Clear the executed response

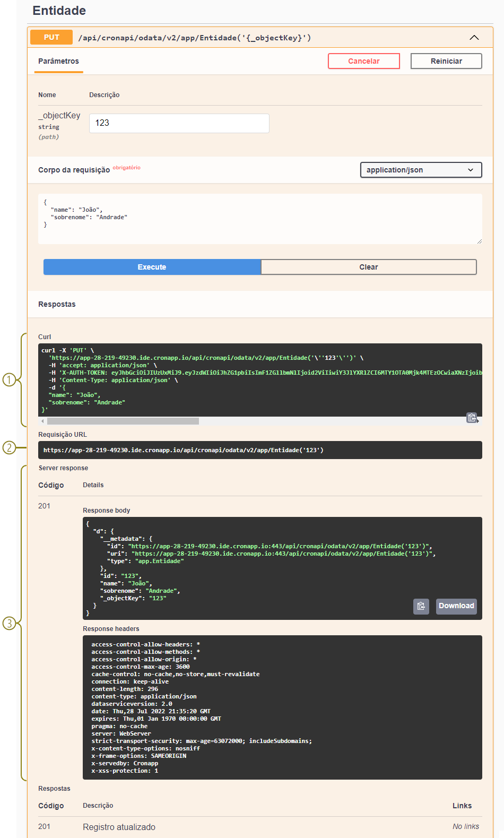[369, 267]
